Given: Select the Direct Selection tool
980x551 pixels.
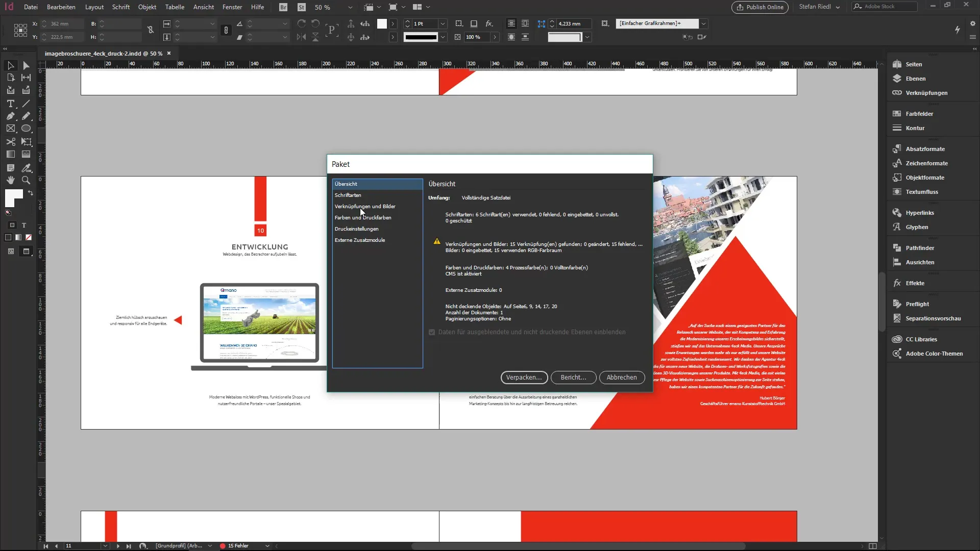Looking at the screenshot, I should (26, 65).
